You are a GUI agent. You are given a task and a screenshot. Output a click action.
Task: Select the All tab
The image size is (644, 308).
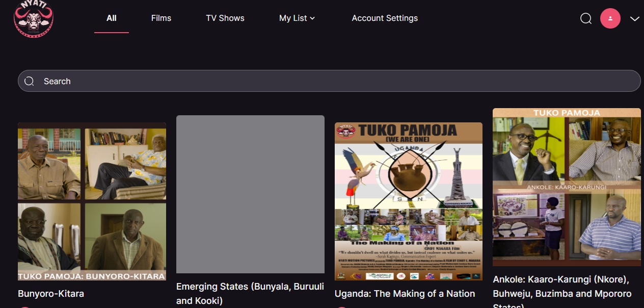pyautogui.click(x=111, y=18)
